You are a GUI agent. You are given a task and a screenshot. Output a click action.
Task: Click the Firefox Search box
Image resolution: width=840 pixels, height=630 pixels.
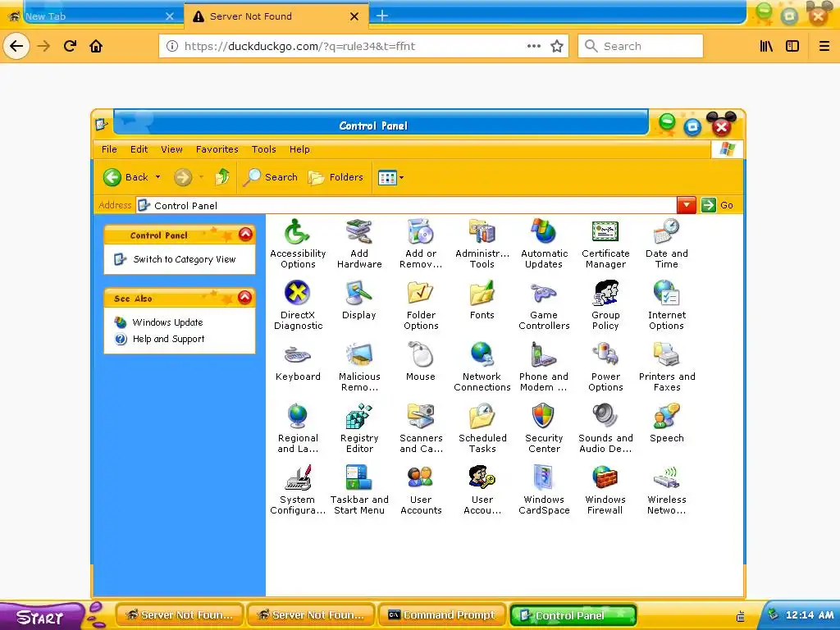tap(640, 46)
